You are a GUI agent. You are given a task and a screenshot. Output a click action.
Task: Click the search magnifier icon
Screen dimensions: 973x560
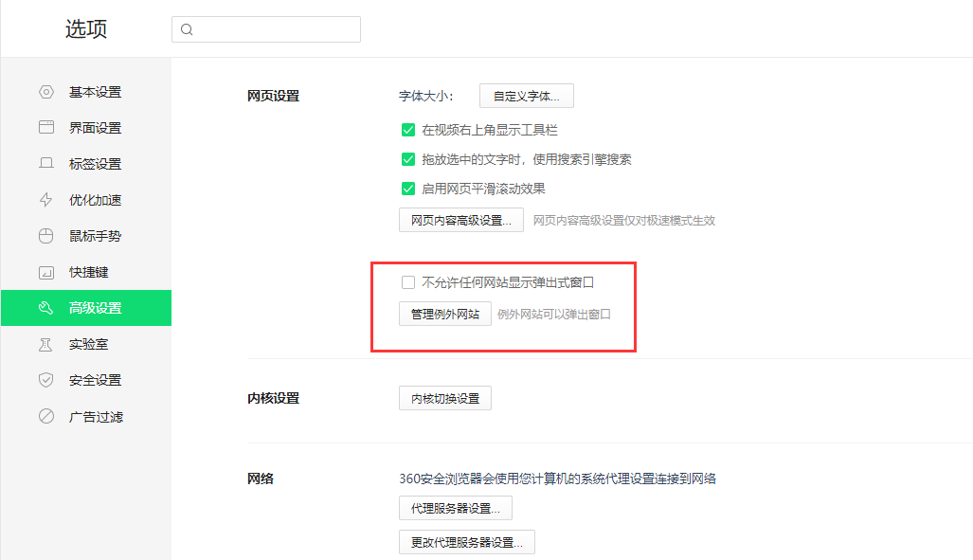(187, 29)
